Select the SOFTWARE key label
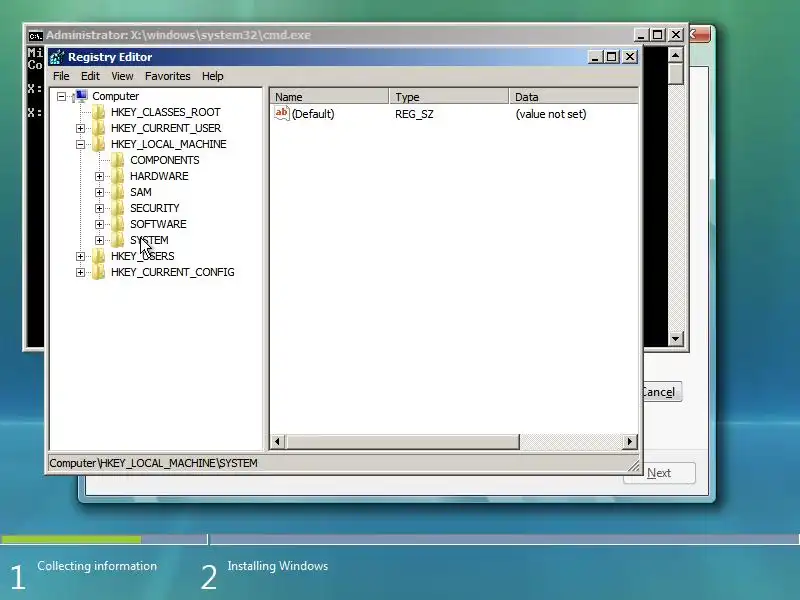Screen dimensions: 800x600 (x=158, y=224)
